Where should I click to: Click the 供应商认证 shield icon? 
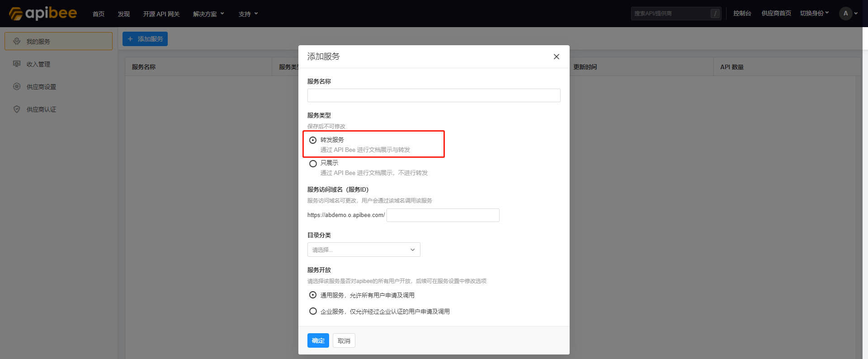click(17, 109)
